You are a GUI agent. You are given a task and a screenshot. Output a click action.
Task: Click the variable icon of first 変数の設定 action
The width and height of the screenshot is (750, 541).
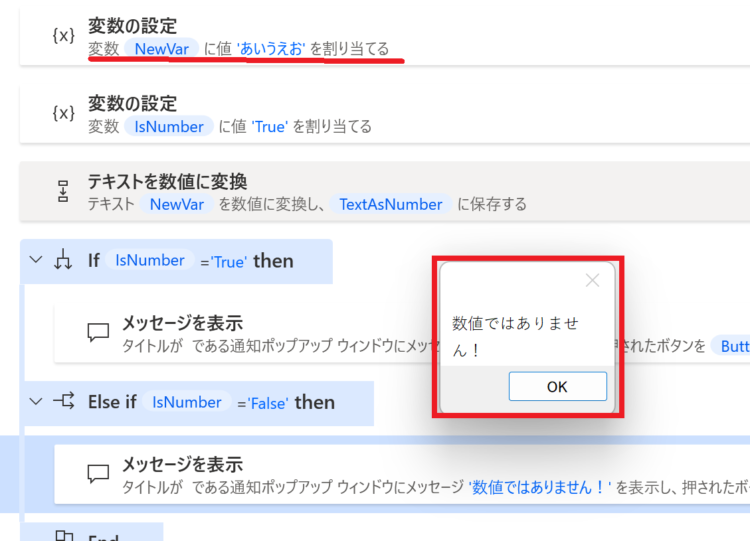pyautogui.click(x=63, y=35)
